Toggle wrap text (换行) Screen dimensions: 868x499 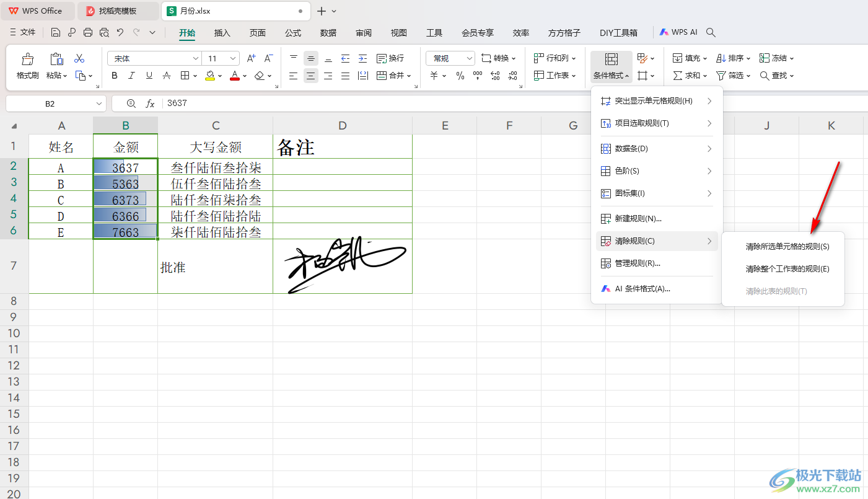coord(390,58)
